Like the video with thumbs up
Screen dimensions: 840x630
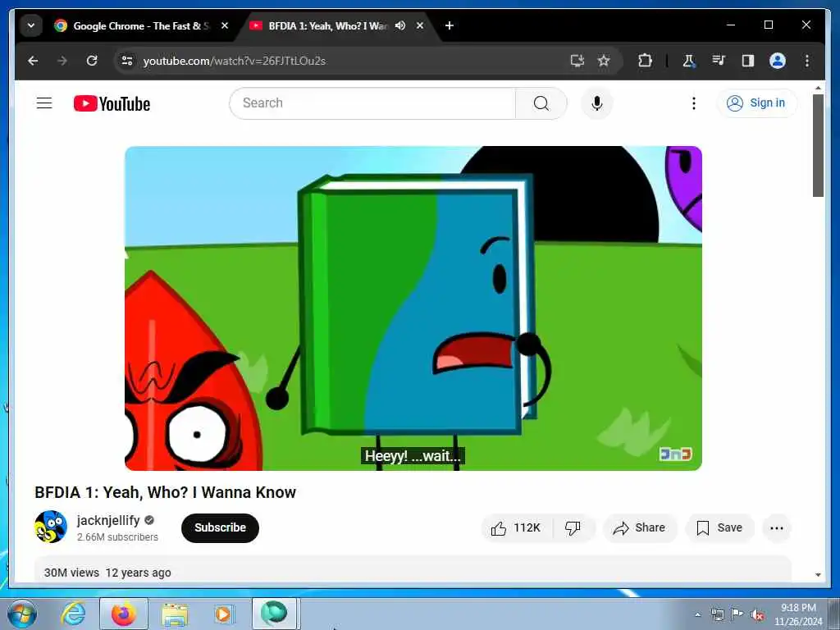[x=517, y=528]
